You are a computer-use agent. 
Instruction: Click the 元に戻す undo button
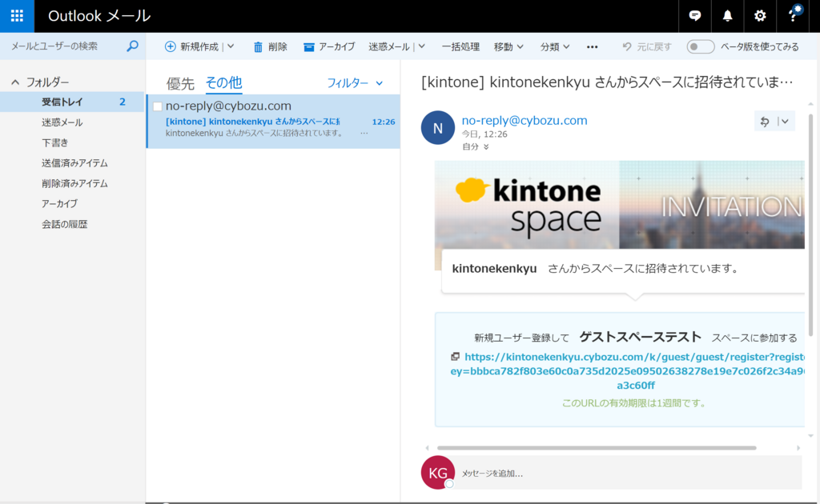click(646, 46)
